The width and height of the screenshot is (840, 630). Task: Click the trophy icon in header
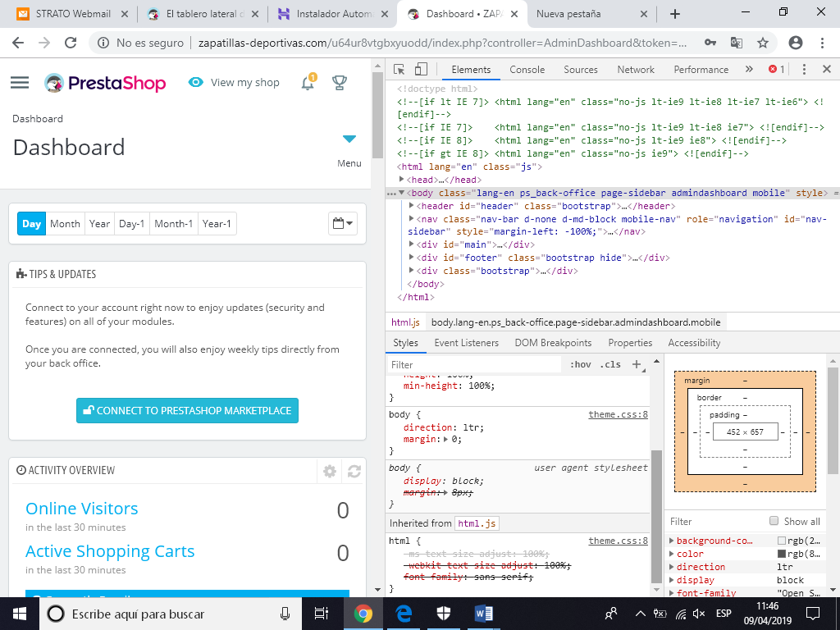click(x=339, y=83)
